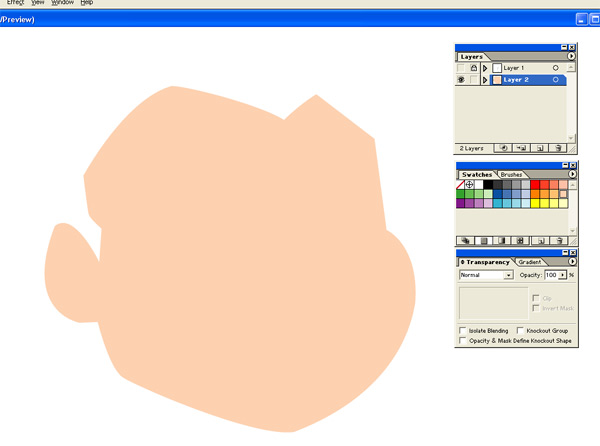Open the Window menu
Screen dimensions: 600x446
coord(62,2)
